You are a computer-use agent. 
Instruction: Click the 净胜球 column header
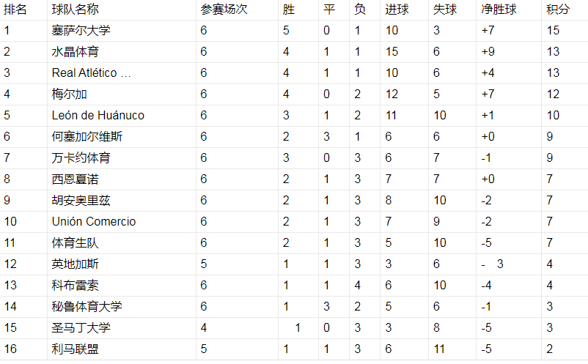tap(499, 10)
